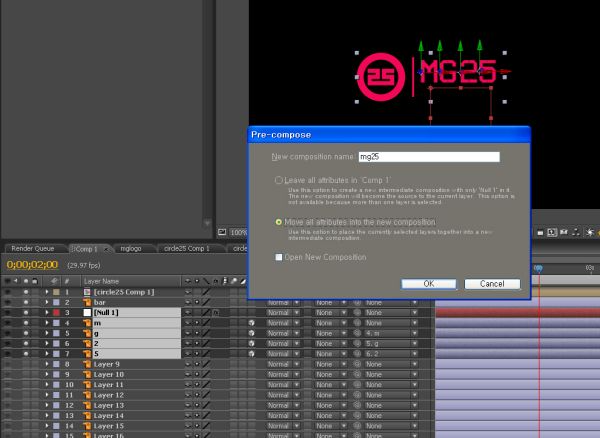600x438 pixels.
Task: Click the pink circle 25 logo in the viewer
Action: tap(381, 77)
